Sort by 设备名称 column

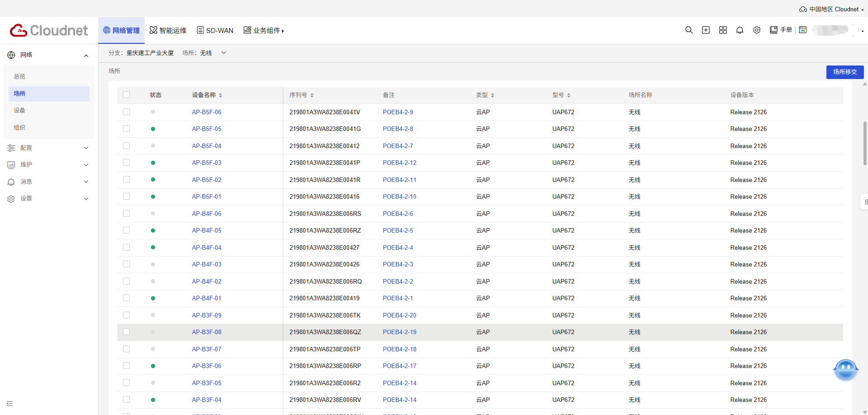pyautogui.click(x=220, y=95)
